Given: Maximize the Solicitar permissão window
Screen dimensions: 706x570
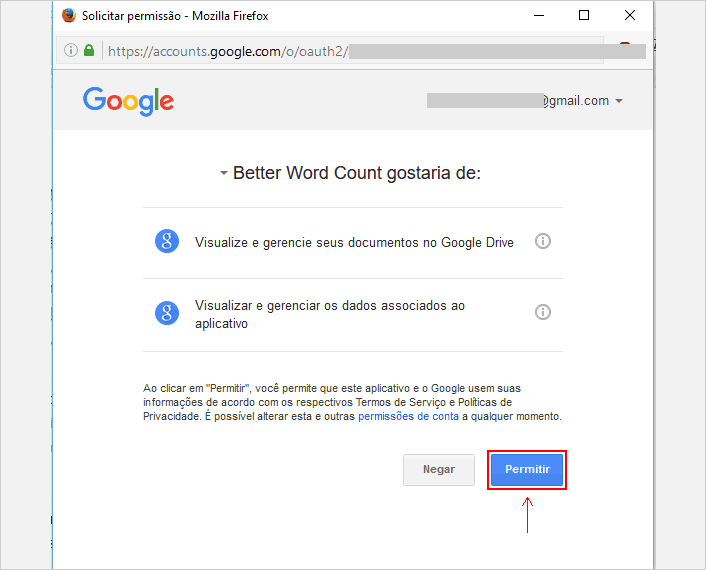Looking at the screenshot, I should pos(584,15).
